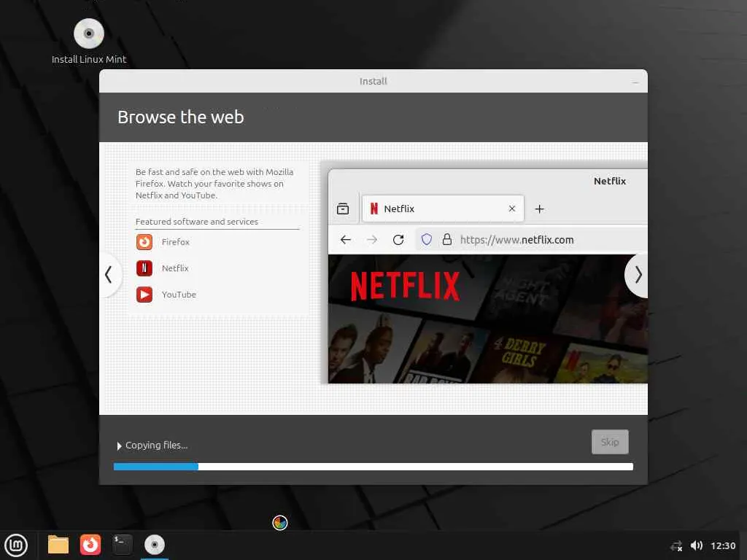Select the installer disc icon in taskbar
Viewport: 747px width, 560px height.
[155, 545]
